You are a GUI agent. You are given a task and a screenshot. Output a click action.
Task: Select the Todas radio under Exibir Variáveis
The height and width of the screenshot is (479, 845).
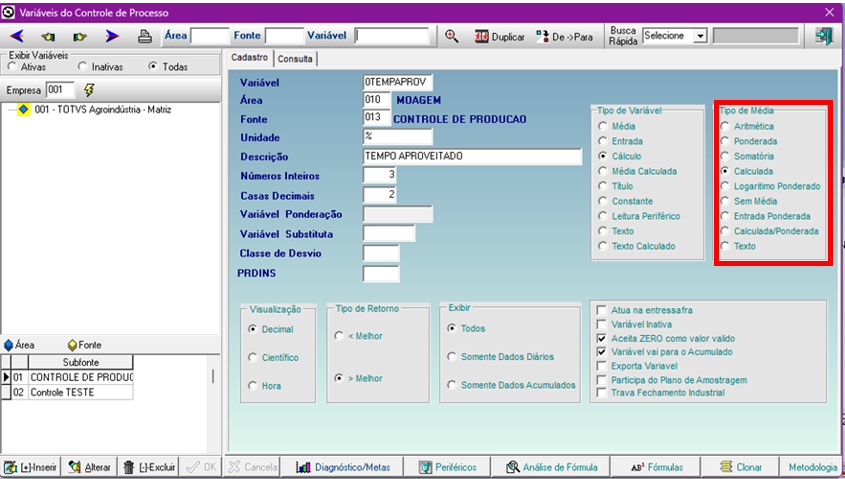(153, 66)
